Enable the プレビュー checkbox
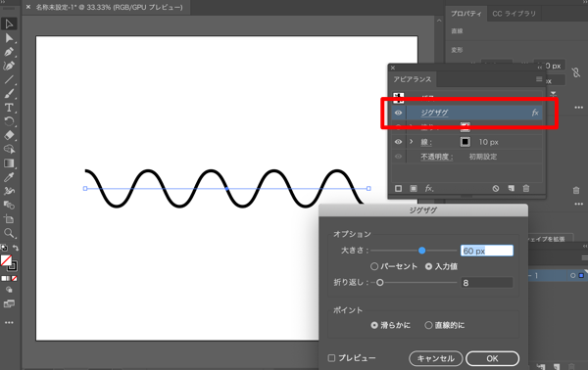Viewport: 588px width, 370px height. tap(331, 358)
